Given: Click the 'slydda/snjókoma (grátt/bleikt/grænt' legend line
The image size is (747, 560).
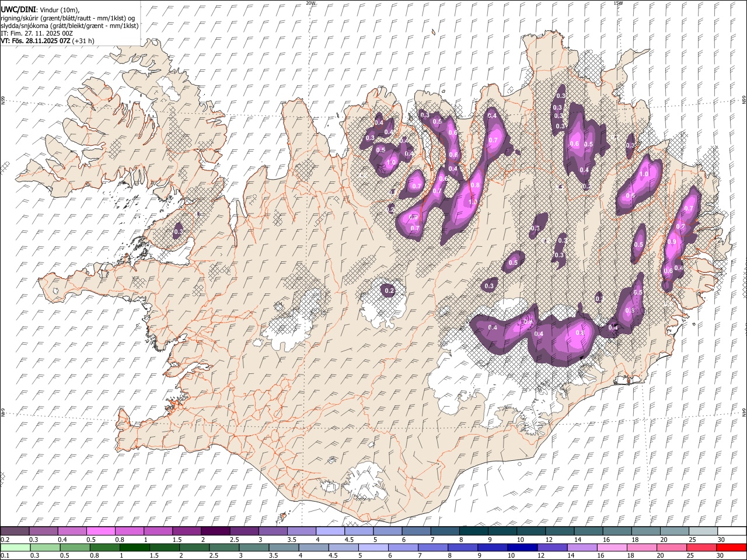Looking at the screenshot, I should (x=70, y=26).
